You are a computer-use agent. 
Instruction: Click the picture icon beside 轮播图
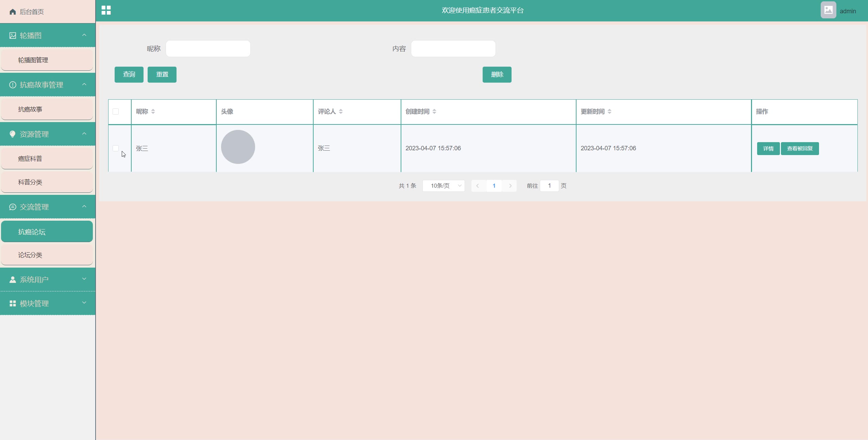point(13,35)
